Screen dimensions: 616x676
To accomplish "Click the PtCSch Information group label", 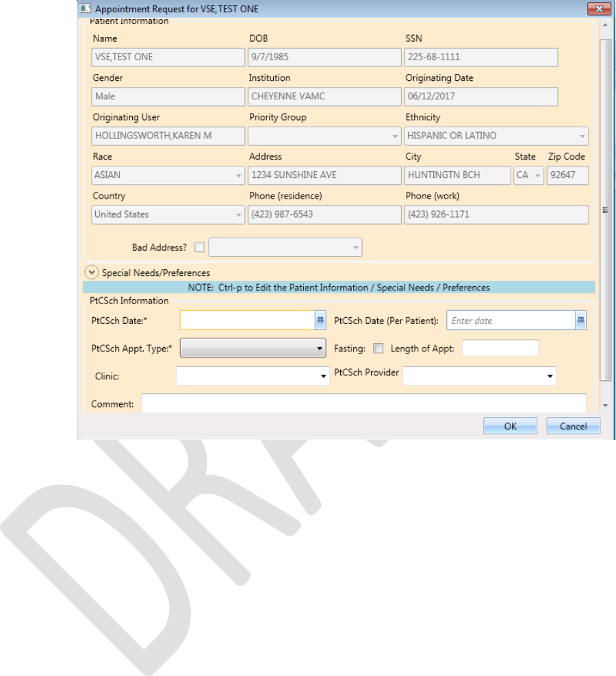I will click(129, 301).
